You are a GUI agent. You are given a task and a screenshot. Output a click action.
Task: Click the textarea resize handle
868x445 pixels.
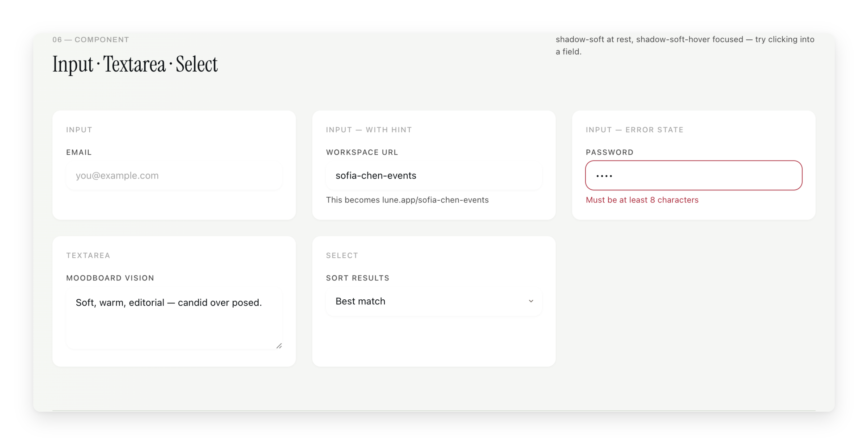click(x=279, y=346)
